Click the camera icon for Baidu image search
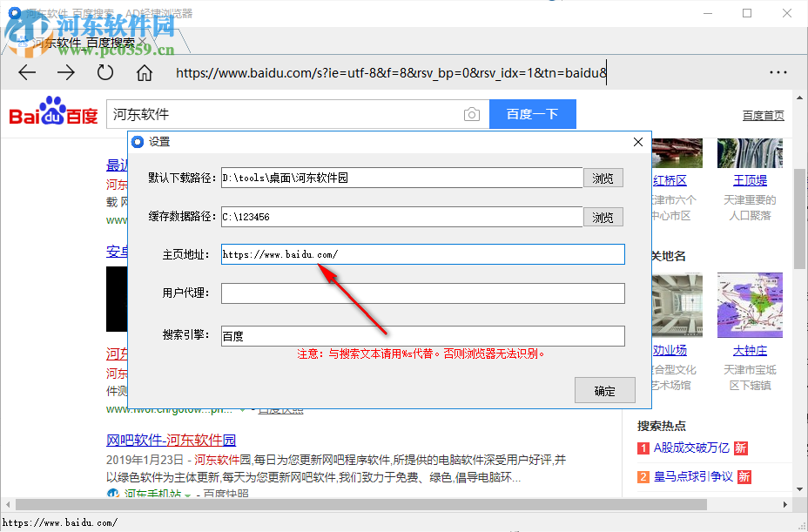 point(471,114)
